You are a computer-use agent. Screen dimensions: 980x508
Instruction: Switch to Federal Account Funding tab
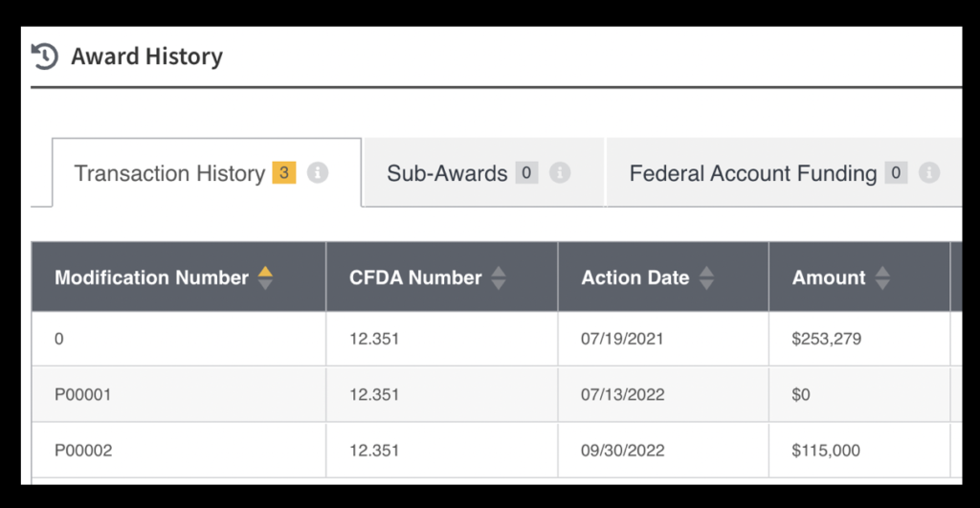click(784, 172)
